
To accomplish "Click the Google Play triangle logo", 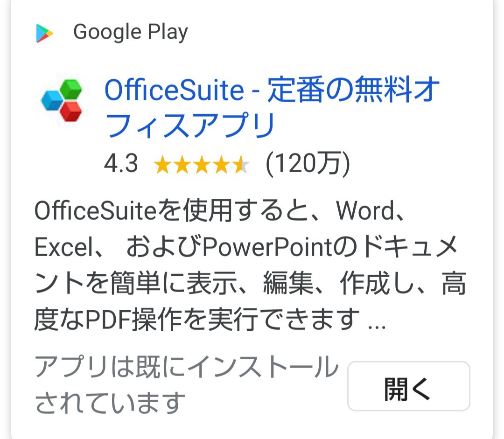I will (45, 33).
